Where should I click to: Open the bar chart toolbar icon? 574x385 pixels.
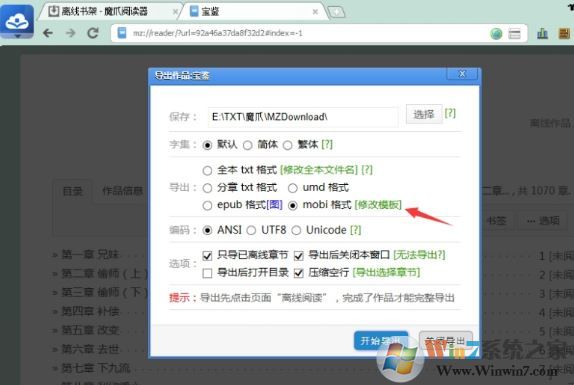[542, 34]
